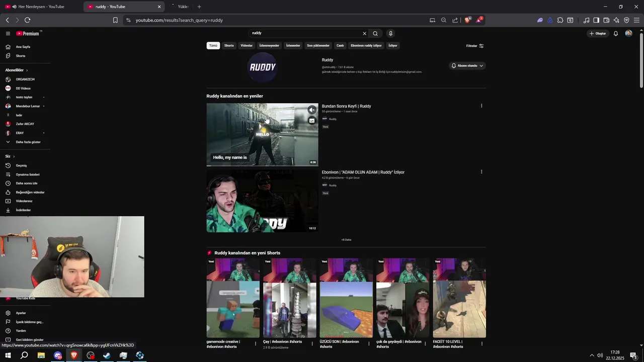This screenshot has width=644, height=362.
Task: Open File Explorer from the taskbar
Action: click(41, 355)
